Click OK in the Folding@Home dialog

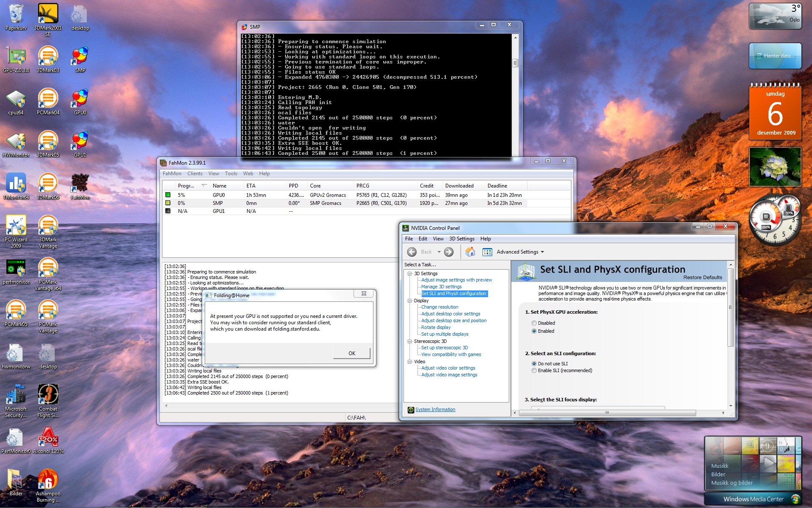(351, 353)
